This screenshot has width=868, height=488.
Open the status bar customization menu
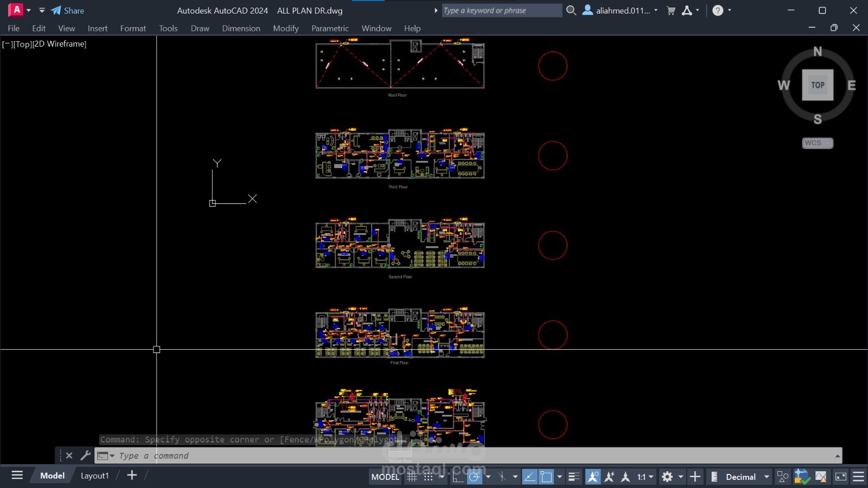858,477
